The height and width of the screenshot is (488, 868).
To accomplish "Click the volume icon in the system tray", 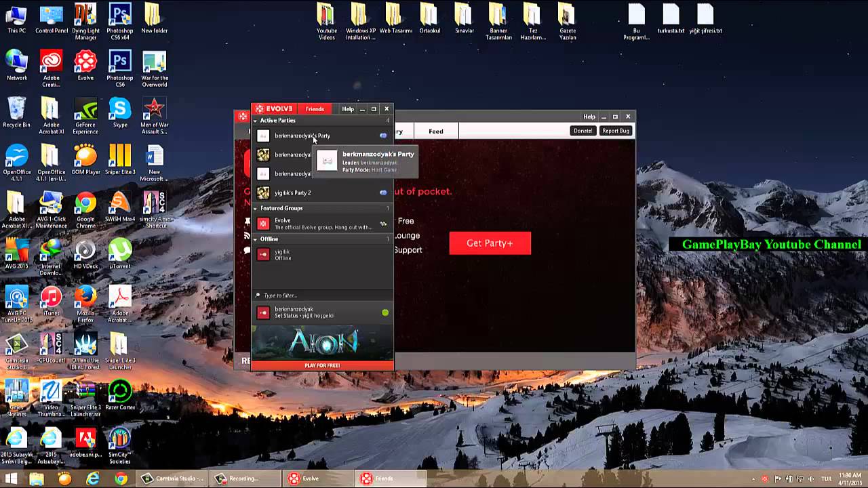I will [x=810, y=479].
